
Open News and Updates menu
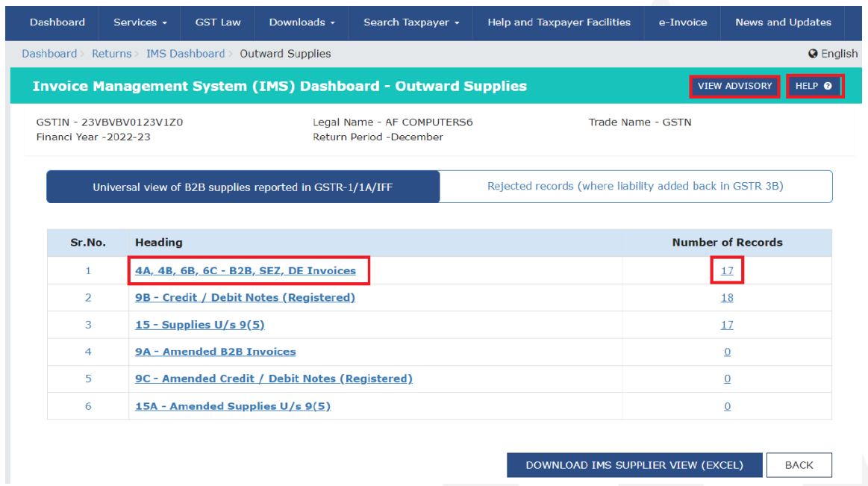[783, 22]
